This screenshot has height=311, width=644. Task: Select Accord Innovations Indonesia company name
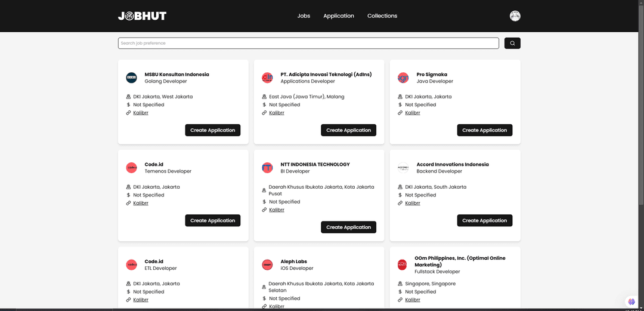[453, 164]
